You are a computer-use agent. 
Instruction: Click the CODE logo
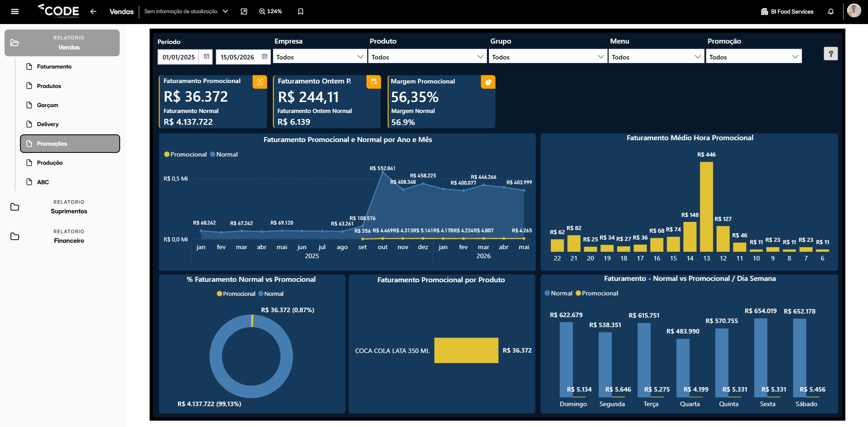click(59, 11)
